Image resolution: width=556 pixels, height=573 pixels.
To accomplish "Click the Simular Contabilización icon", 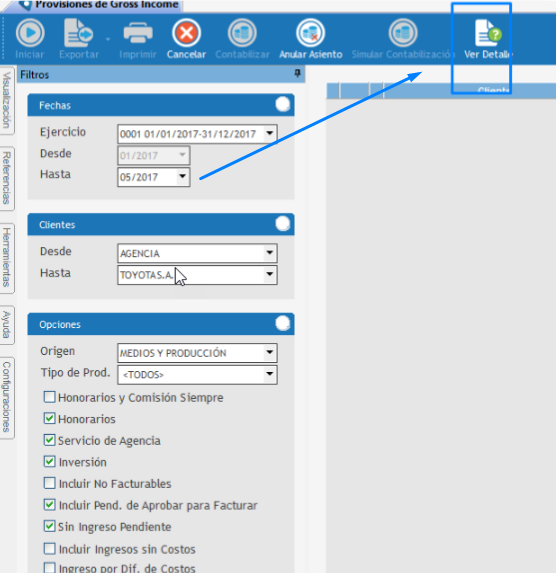I will tap(403, 33).
